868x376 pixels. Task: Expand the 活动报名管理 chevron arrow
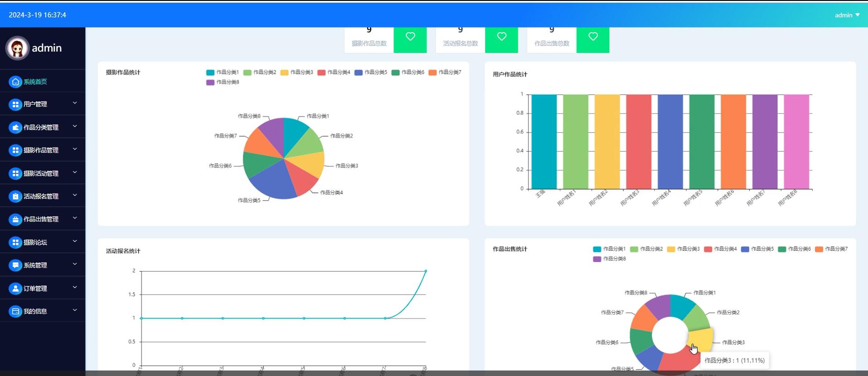click(75, 195)
